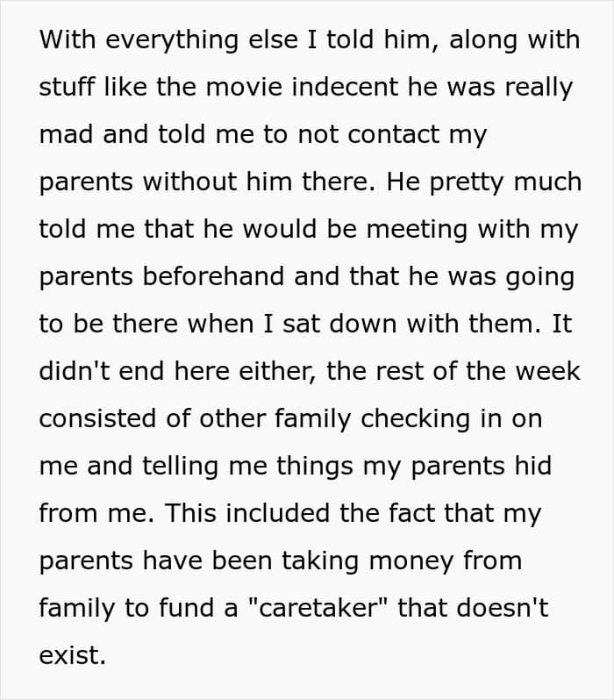Click the phrase "This included"
This screenshot has width=614, height=700.
coord(249,513)
